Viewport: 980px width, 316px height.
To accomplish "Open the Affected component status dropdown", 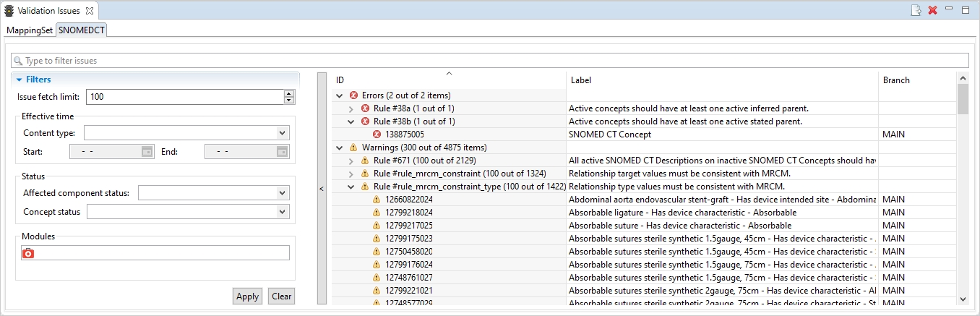I will click(x=282, y=193).
